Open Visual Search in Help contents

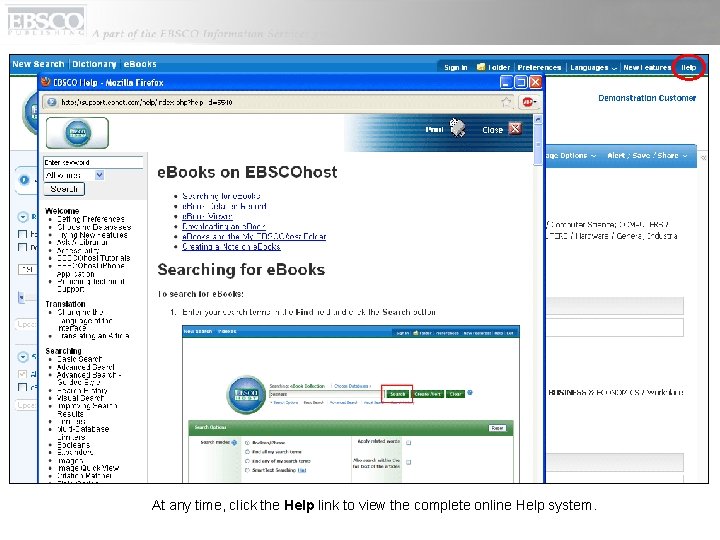80,398
